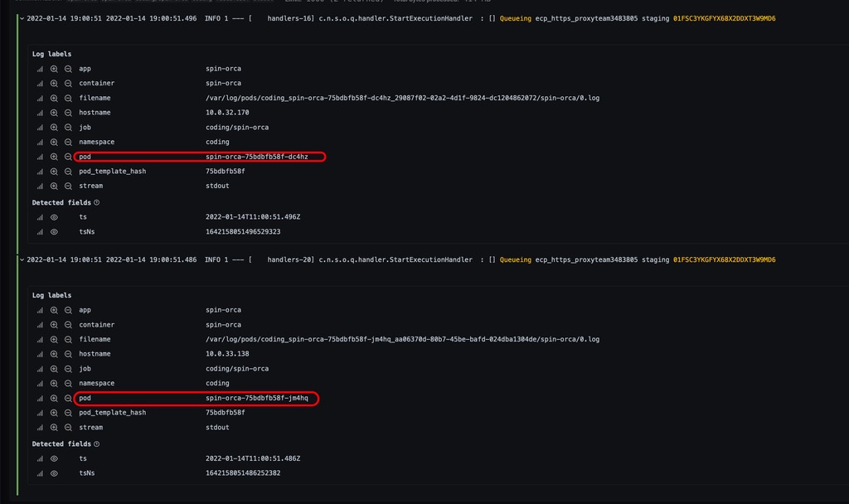Screen dimensions: 849x504
Task: Toggle eye icon for ts 2022-01-14T11:00:51.486Z
Action: point(54,458)
